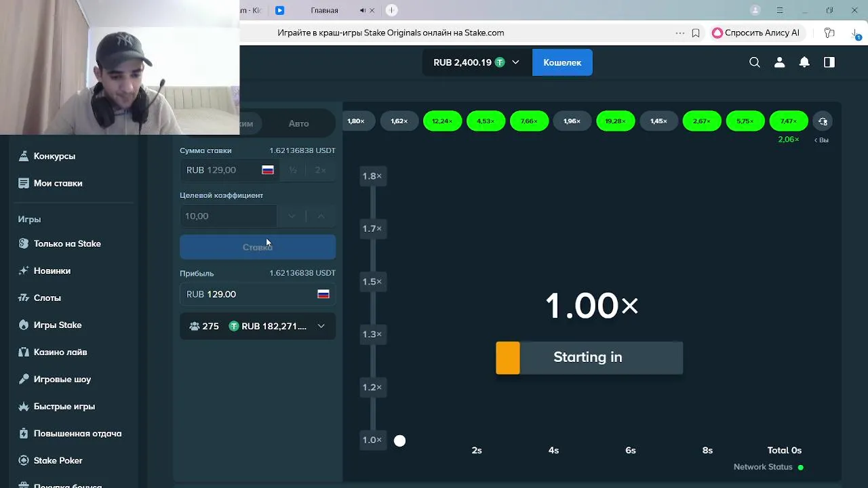This screenshot has width=868, height=488.
Task: Open the browser extensions icon near downloads
Action: (x=829, y=33)
